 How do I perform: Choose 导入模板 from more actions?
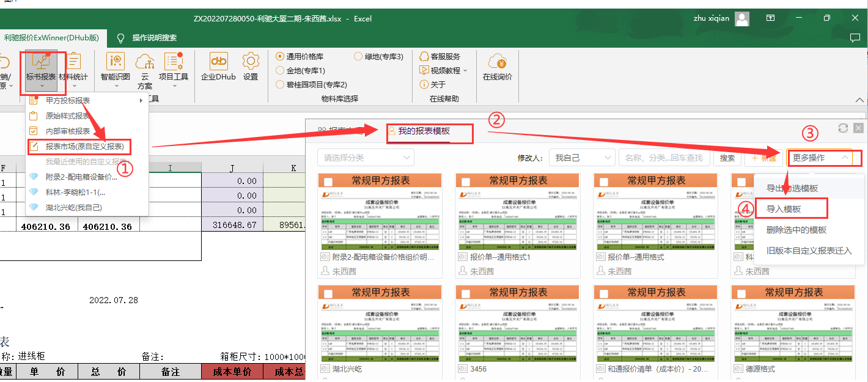click(x=784, y=209)
